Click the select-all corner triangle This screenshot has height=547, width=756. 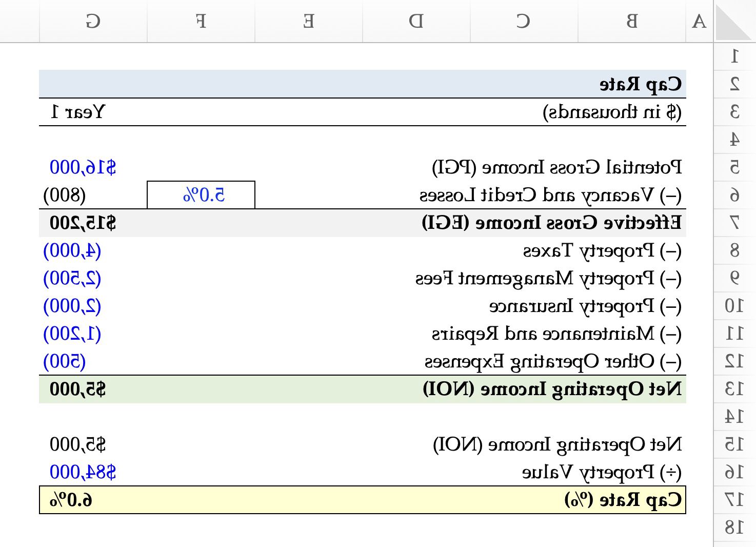pos(734,22)
